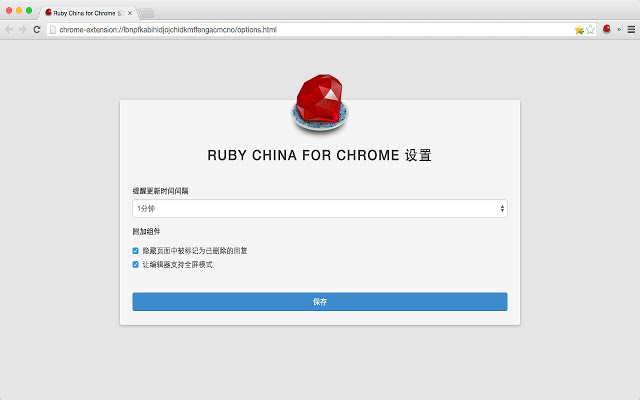The height and width of the screenshot is (400, 640).
Task: Click the green maximize window button
Action: tap(29, 11)
